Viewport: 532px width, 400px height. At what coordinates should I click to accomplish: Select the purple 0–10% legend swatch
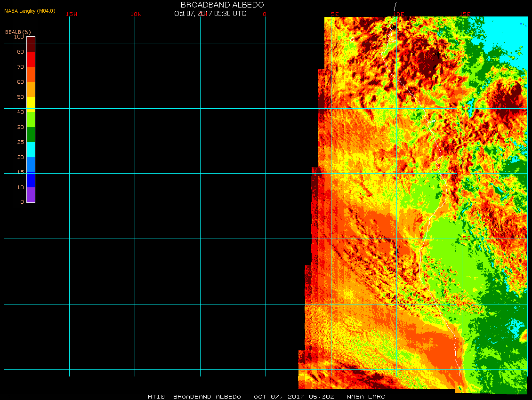point(31,195)
